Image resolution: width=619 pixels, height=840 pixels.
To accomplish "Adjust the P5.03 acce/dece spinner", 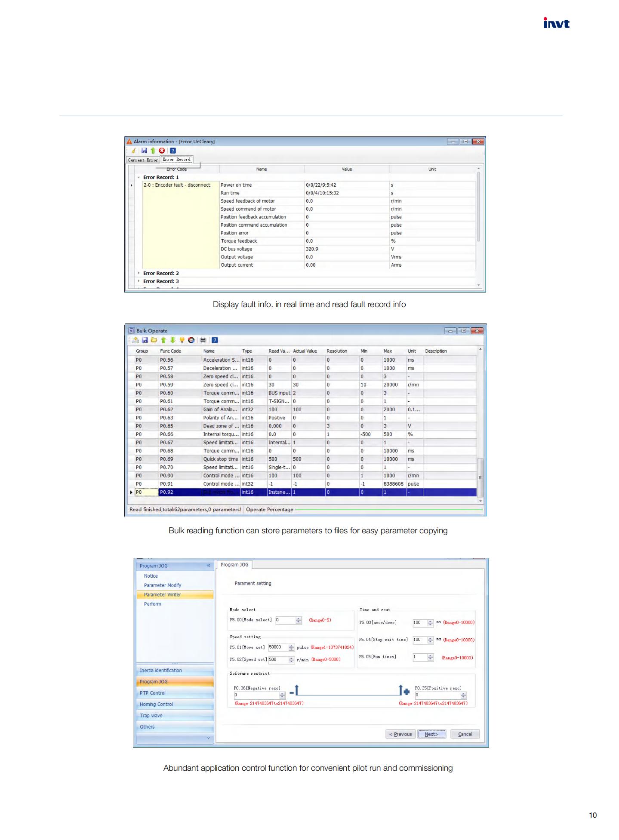I will (430, 623).
